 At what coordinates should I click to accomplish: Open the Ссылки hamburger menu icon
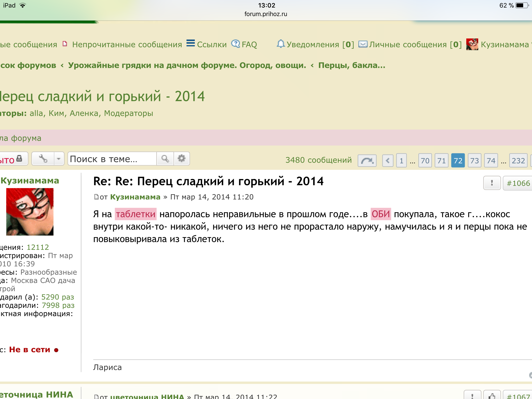tap(191, 43)
